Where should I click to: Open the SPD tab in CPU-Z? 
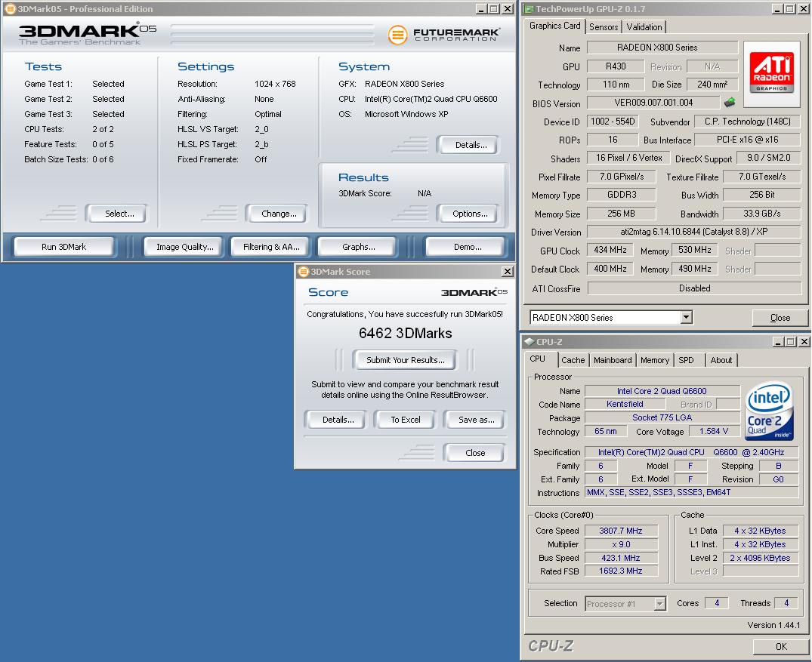(686, 360)
